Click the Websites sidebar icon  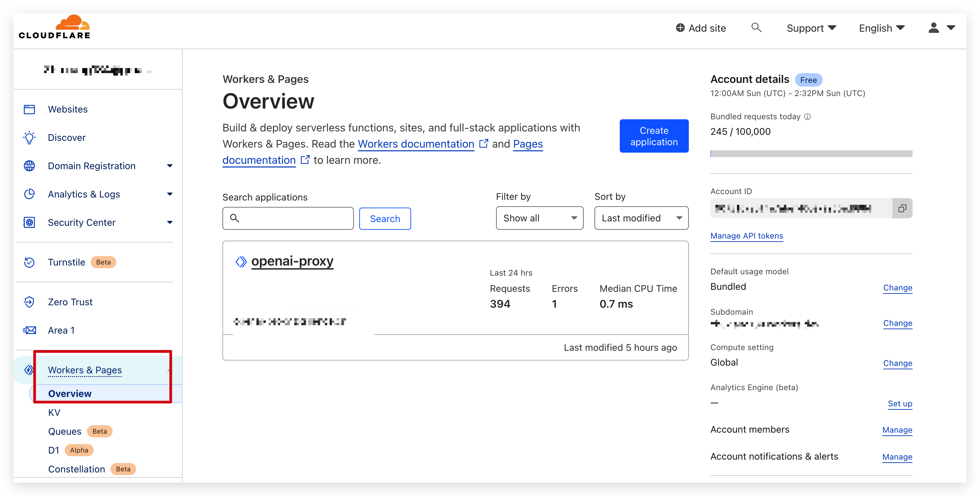[x=29, y=110]
